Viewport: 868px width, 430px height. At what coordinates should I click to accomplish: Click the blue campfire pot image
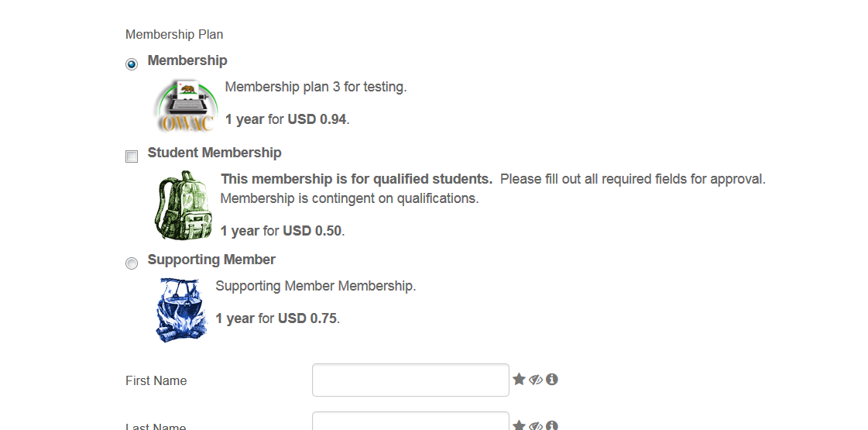pyautogui.click(x=181, y=310)
